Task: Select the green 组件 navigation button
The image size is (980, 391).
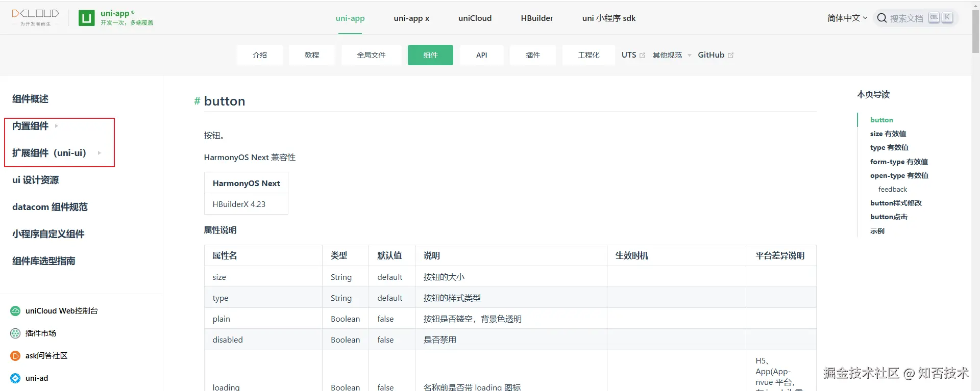Action: (430, 55)
